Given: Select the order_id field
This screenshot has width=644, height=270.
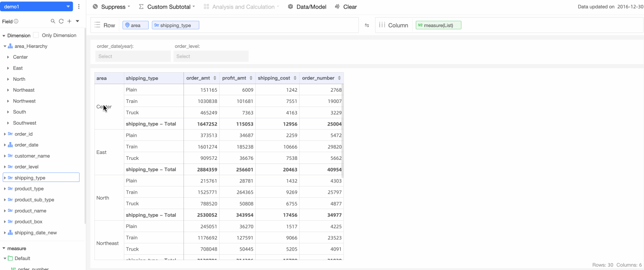Looking at the screenshot, I should coord(24,134).
